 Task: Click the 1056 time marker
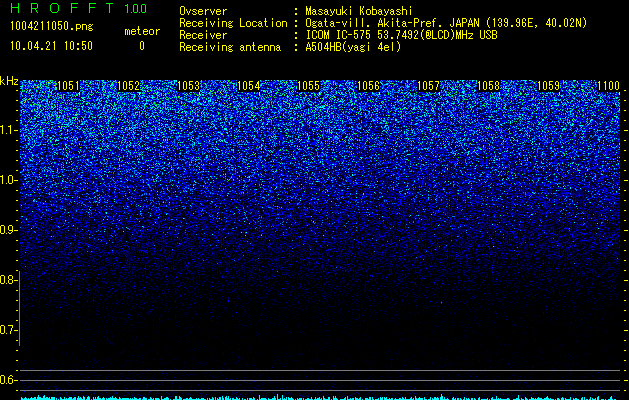[368, 86]
